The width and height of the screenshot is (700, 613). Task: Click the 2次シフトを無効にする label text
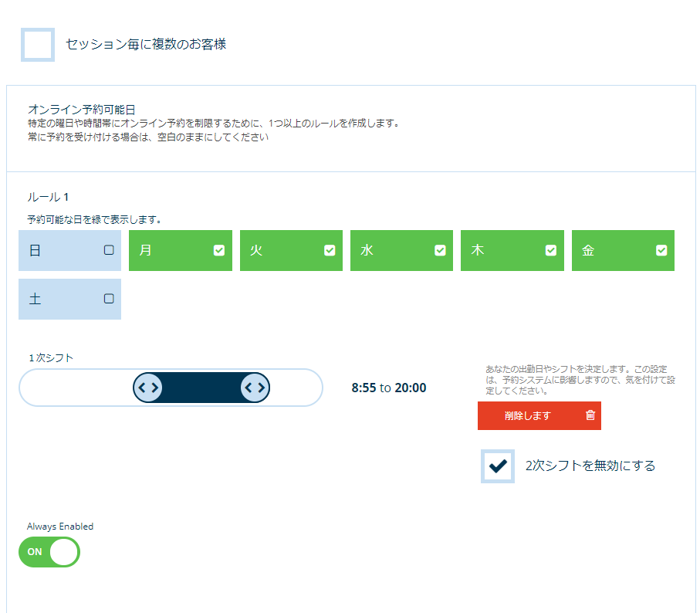point(590,466)
